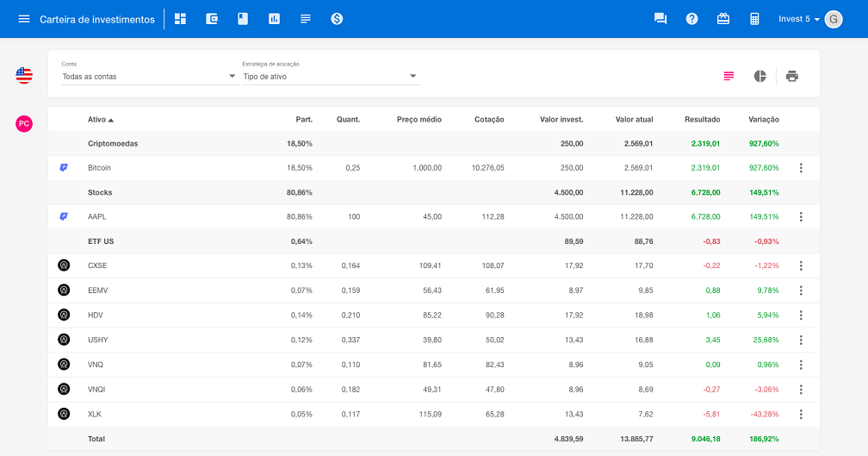Expand the Conta accounts dropdown
The image size is (868, 456).
click(148, 77)
